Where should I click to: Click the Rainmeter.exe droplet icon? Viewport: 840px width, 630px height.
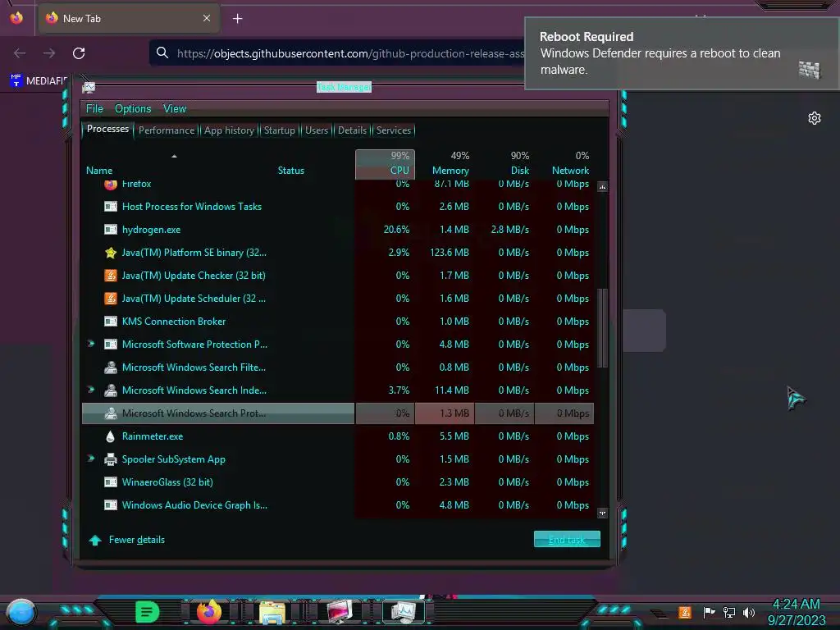point(111,436)
